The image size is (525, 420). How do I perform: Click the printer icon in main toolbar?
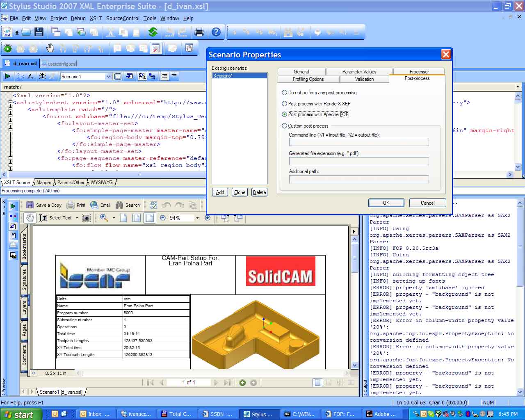(x=199, y=32)
